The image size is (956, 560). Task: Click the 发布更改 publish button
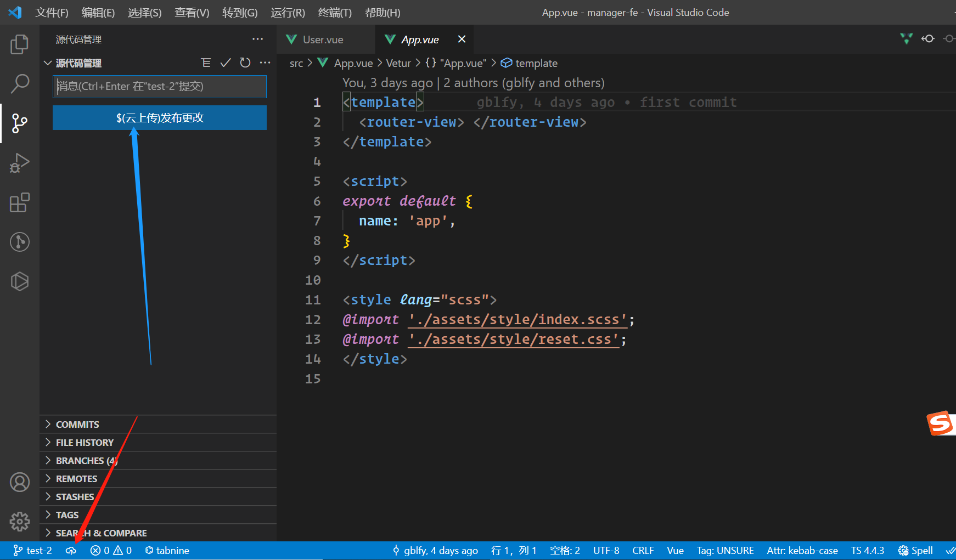(160, 117)
